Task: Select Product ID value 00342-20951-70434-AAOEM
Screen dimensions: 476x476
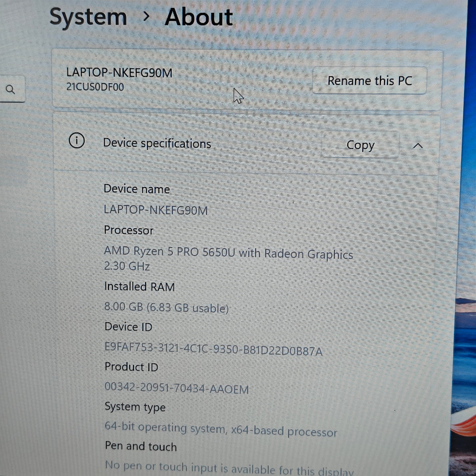Action: (x=177, y=388)
